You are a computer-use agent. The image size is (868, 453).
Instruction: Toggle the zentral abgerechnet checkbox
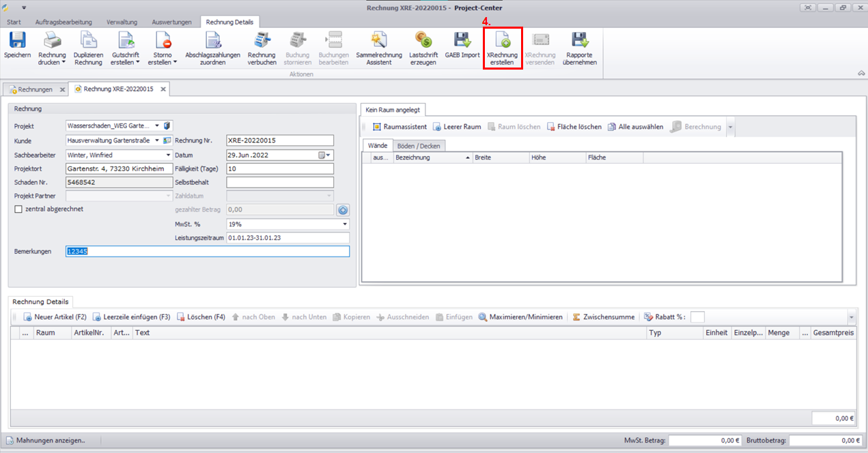tap(18, 209)
